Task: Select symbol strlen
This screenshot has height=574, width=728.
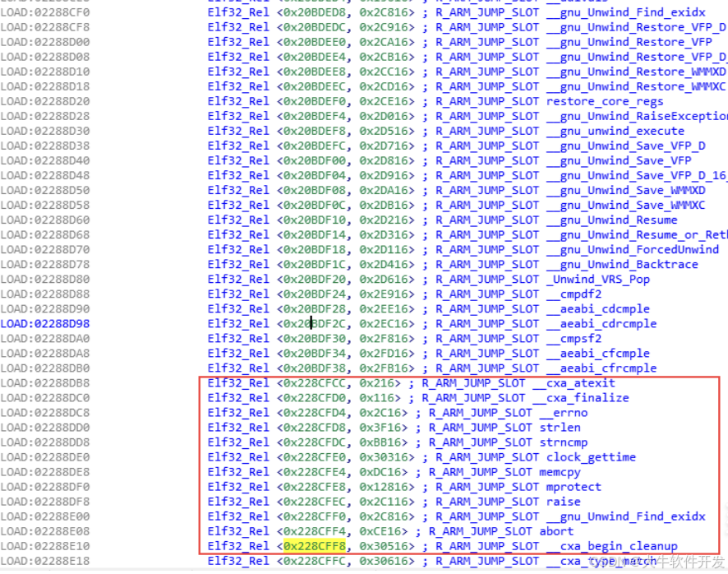Action: click(560, 428)
